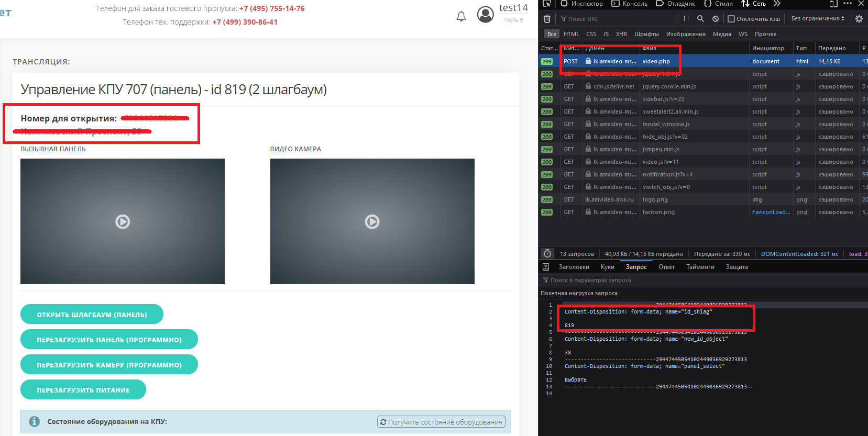Select the modal_window.js request row
Screen dimensions: 868x436
(x=703, y=124)
